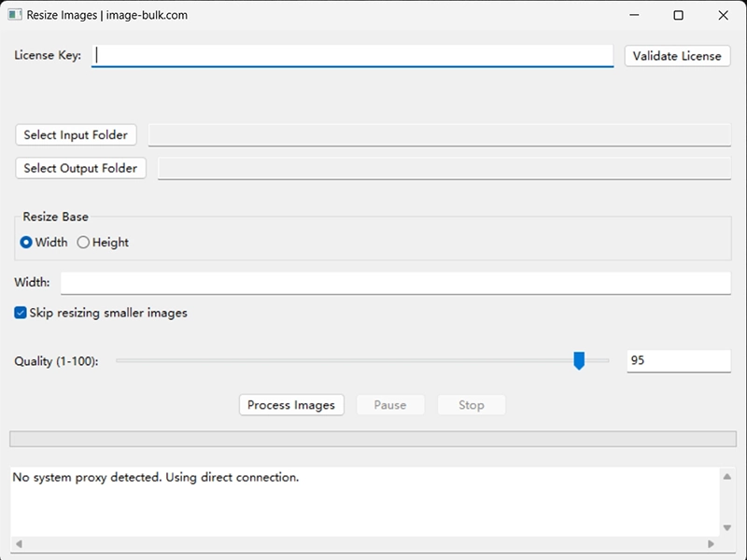Screen dimensions: 747x560
Task: Click the output folder path field
Action: 444,169
